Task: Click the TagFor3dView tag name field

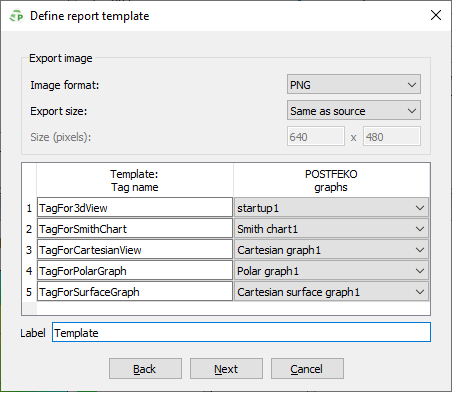Action: pos(135,208)
